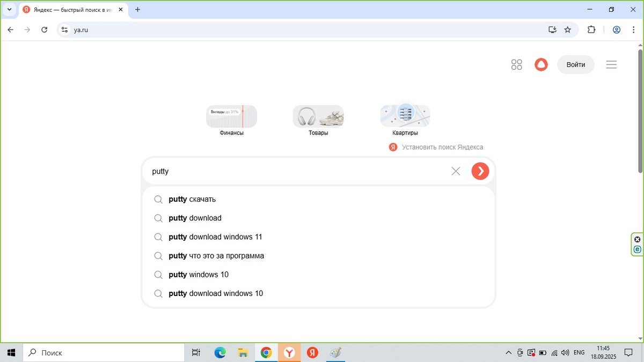Viewport: 644px width, 362px height.
Task: Open Task View on the taskbar
Action: [196, 352]
